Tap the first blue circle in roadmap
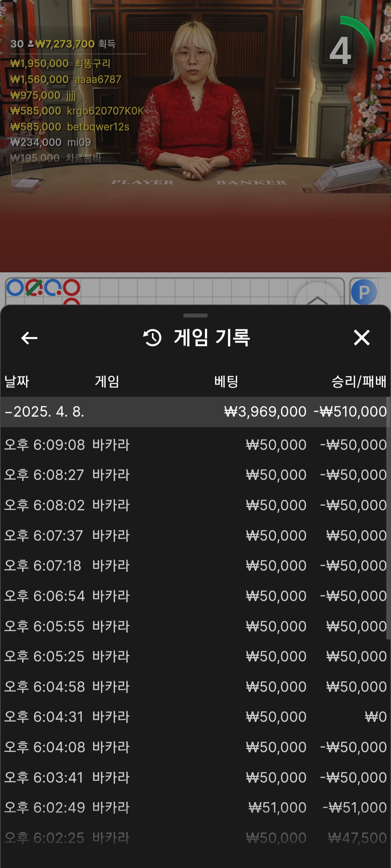Viewport: 391px width, 868px height. point(15,288)
